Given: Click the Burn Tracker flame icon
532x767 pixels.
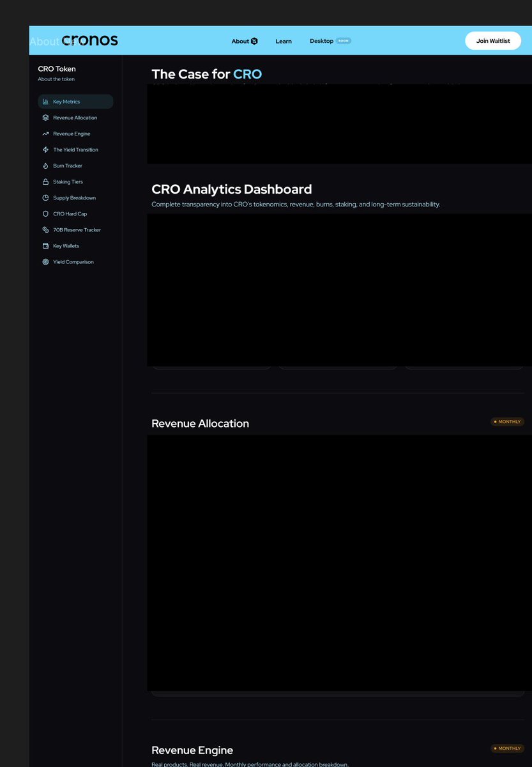Looking at the screenshot, I should (x=45, y=166).
